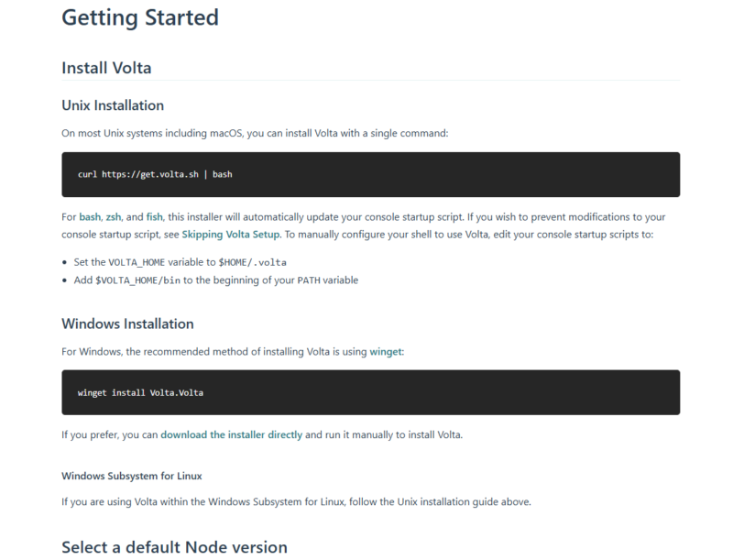The image size is (733, 560).
Task: Open the Skipping Volta Setup link
Action: [232, 235]
